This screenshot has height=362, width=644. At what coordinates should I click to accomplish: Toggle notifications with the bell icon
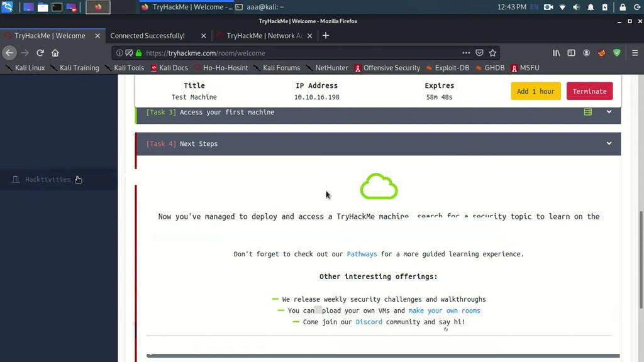591,7
